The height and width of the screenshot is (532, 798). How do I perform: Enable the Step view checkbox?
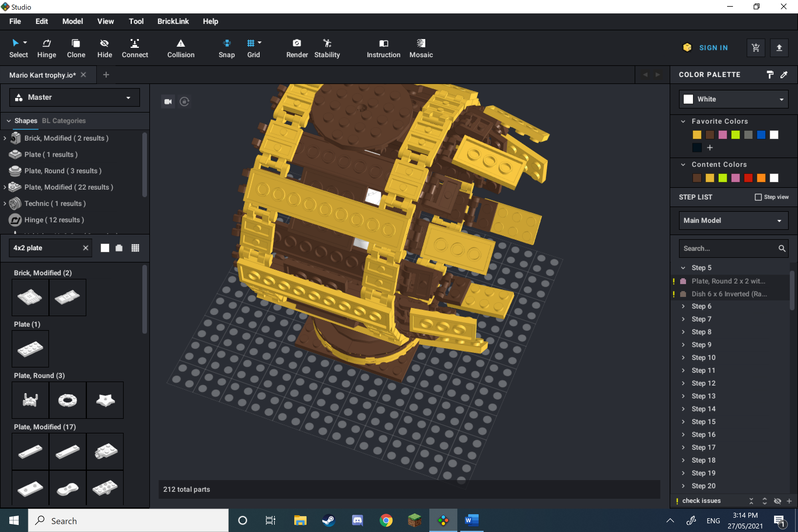click(758, 197)
